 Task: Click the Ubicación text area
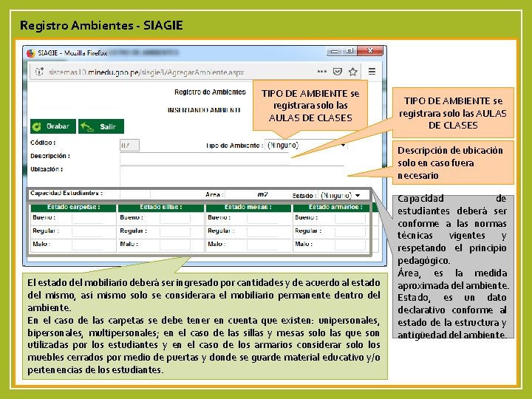click(x=232, y=177)
